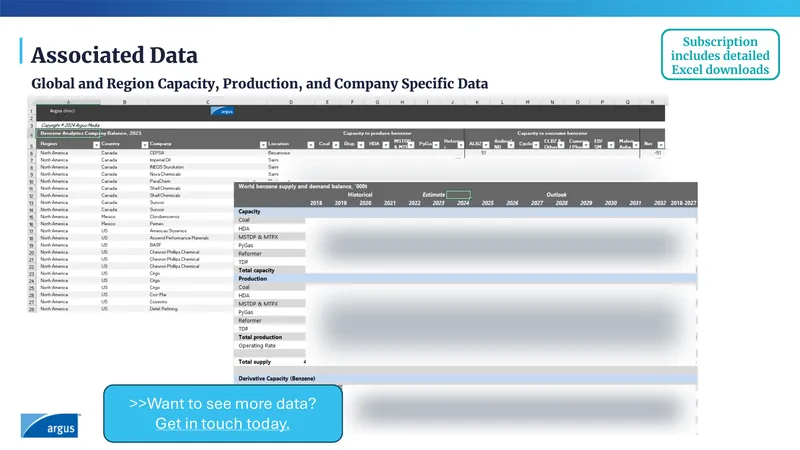Select the 'Cos-Mar' company cell
The height and width of the screenshot is (450, 800).
coord(158,294)
